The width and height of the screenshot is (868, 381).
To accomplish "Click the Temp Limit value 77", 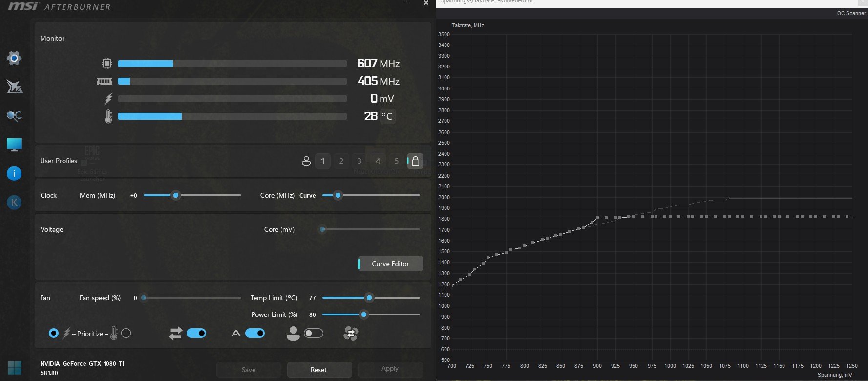I will tap(313, 298).
